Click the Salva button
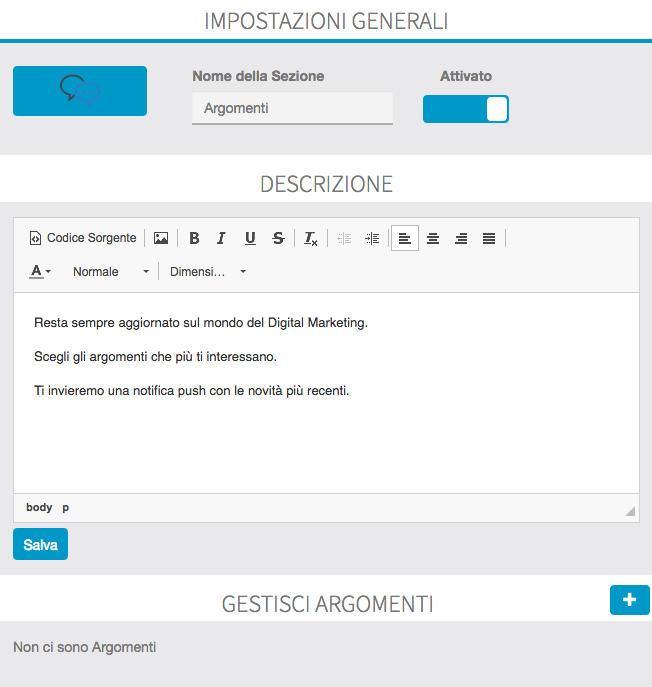The image size is (652, 687). click(x=40, y=545)
